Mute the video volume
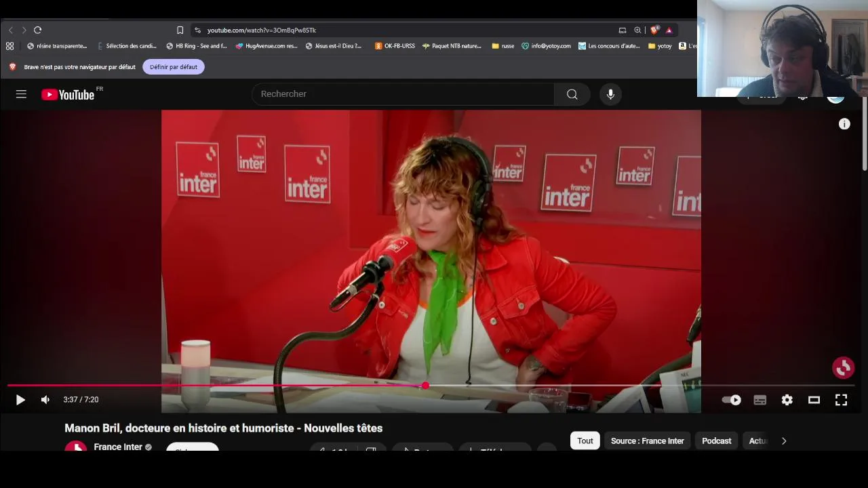The height and width of the screenshot is (488, 868). pyautogui.click(x=45, y=400)
